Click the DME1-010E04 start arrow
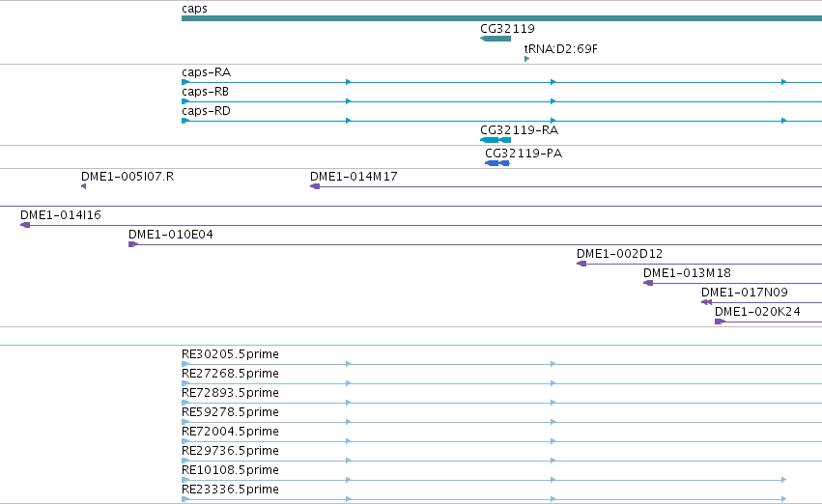Screen dimensions: 822x504 pyautogui.click(x=133, y=244)
